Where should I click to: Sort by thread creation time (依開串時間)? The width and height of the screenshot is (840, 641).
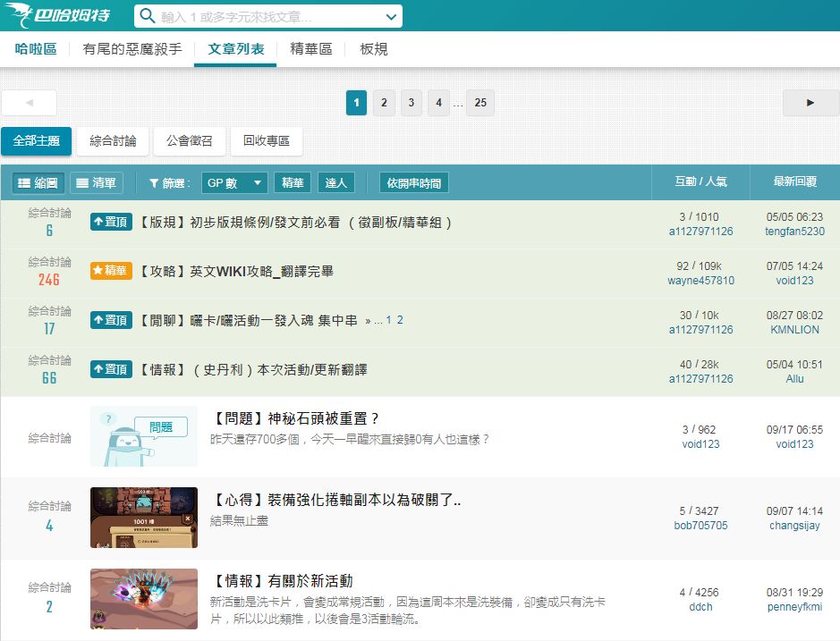pyautogui.click(x=413, y=183)
